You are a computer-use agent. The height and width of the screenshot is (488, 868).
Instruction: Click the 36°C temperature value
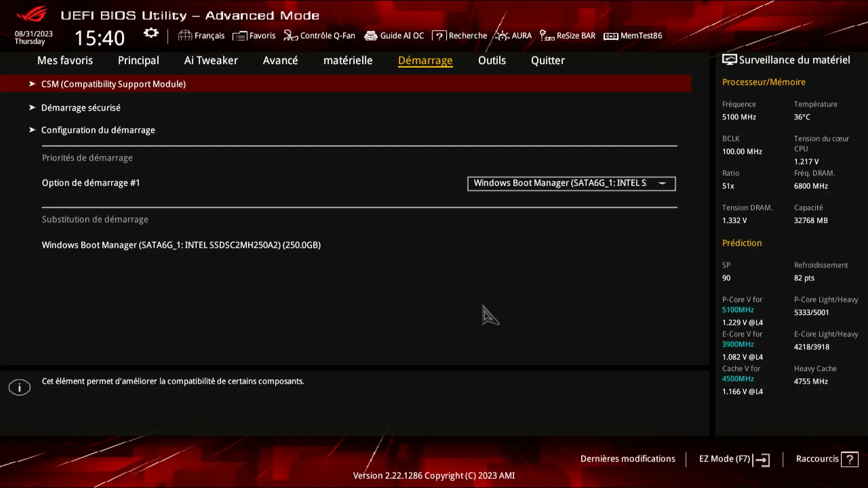[802, 117]
